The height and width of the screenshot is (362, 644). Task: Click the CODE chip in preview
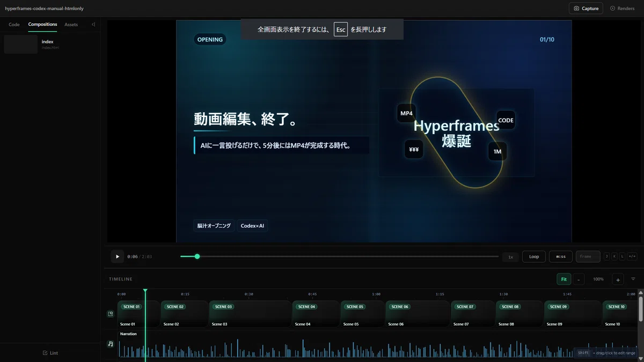coord(506,120)
